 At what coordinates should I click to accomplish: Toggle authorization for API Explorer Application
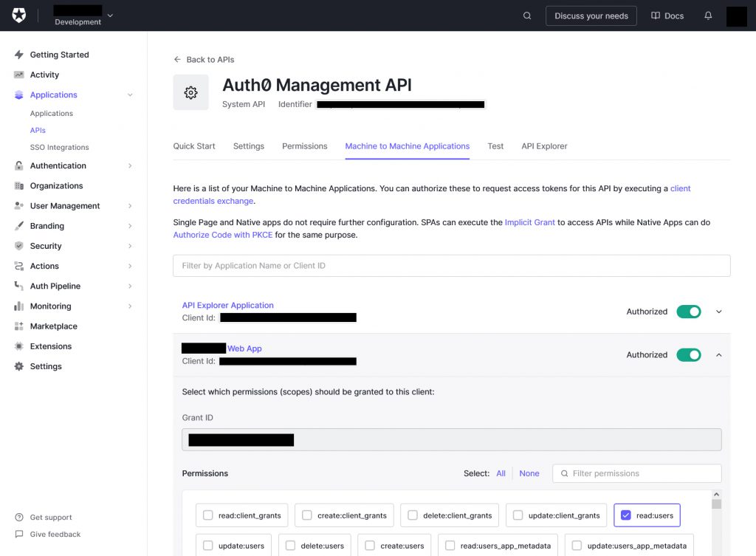coord(689,312)
